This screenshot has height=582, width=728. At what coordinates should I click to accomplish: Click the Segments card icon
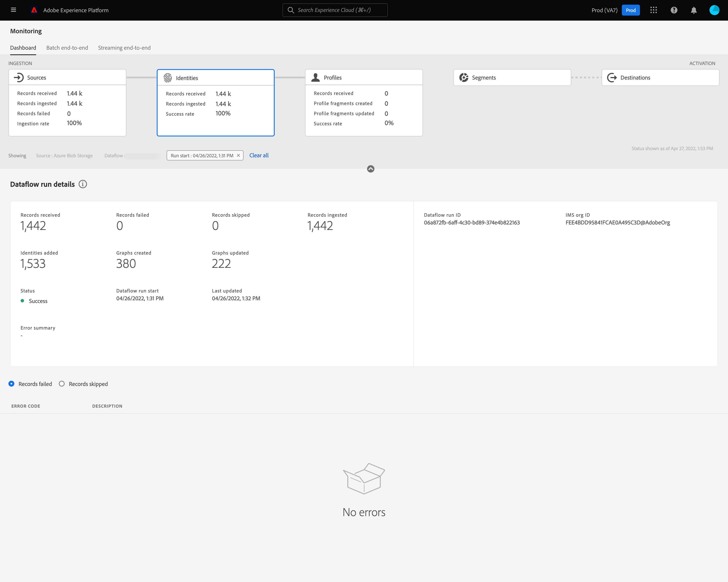click(464, 78)
